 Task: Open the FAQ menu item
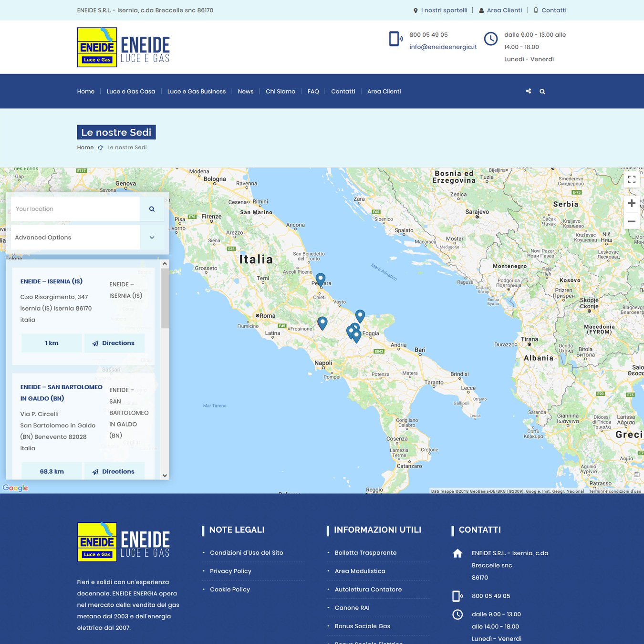click(x=313, y=92)
